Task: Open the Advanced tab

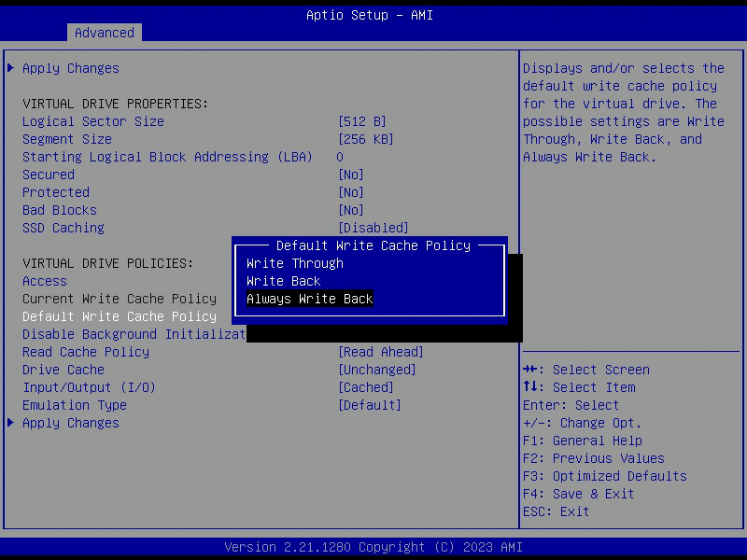Action: [105, 33]
